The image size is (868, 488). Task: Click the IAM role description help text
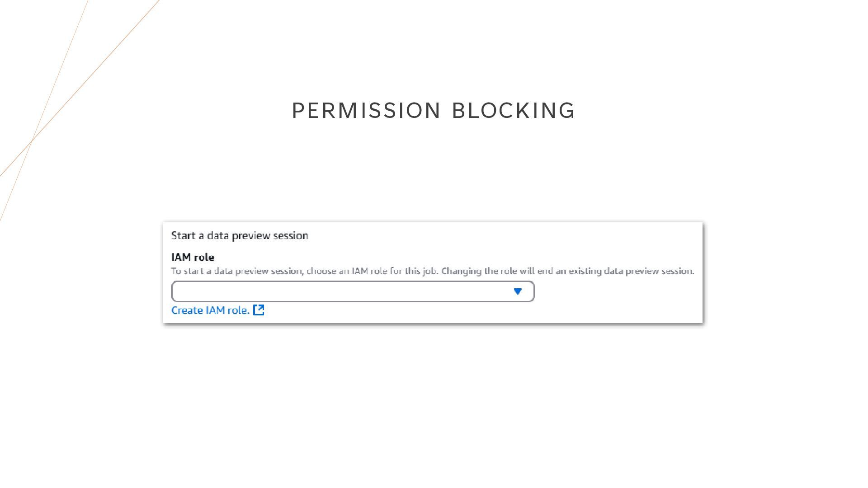[433, 271]
